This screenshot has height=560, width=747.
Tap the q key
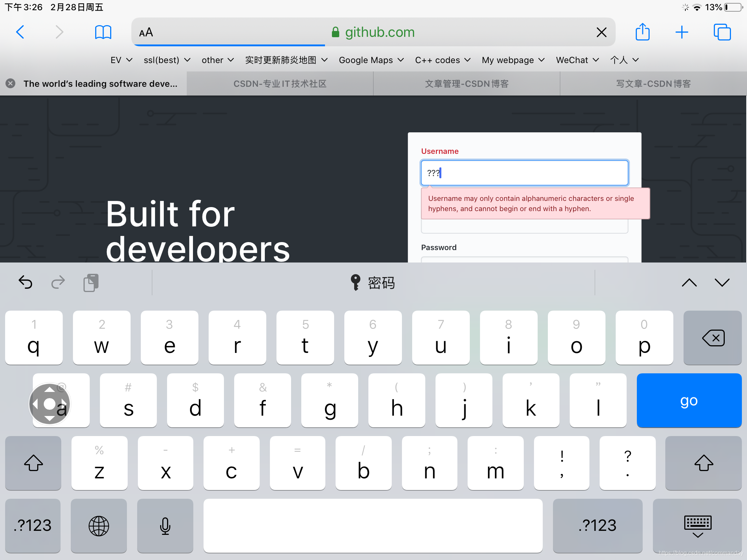[34, 338]
